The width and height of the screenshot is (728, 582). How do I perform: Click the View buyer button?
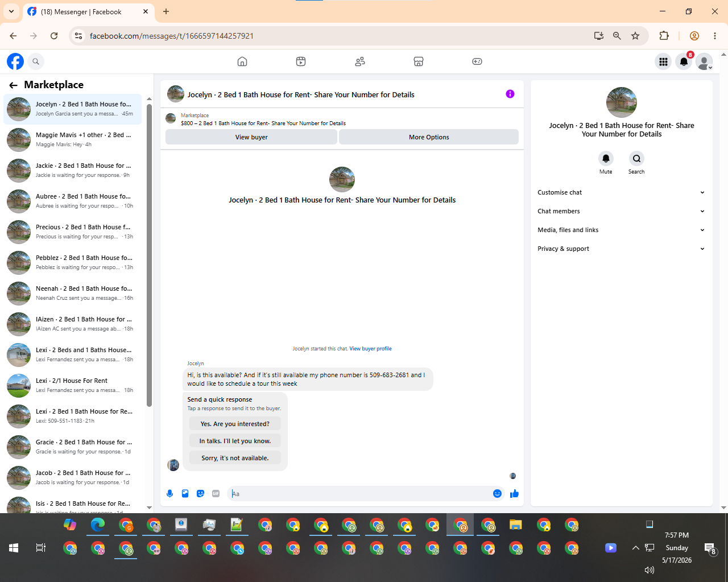tap(251, 137)
